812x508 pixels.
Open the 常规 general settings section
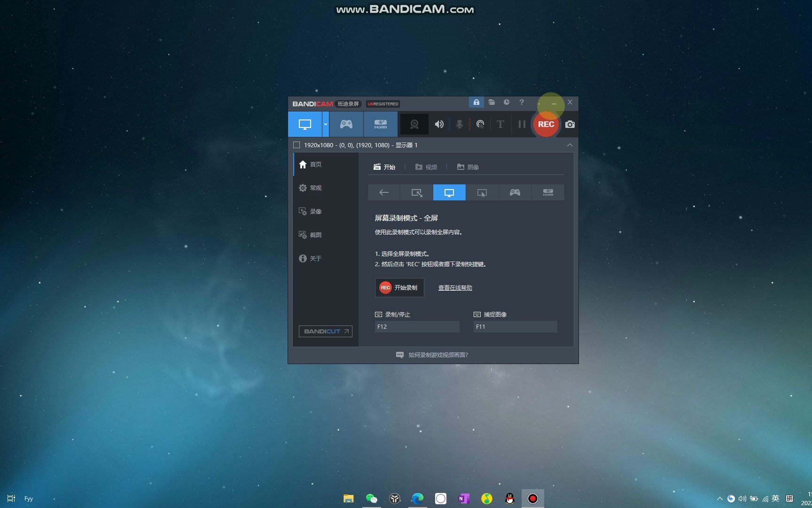(326, 188)
